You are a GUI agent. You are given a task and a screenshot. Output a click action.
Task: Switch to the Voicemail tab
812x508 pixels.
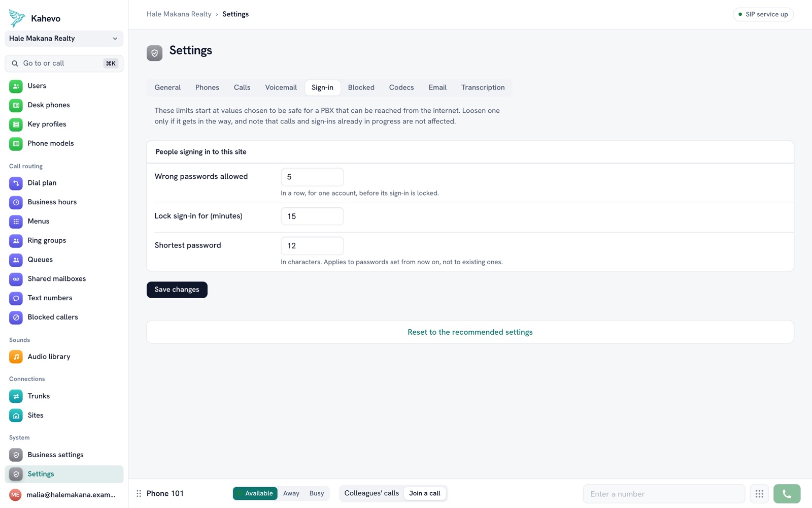tap(281, 87)
